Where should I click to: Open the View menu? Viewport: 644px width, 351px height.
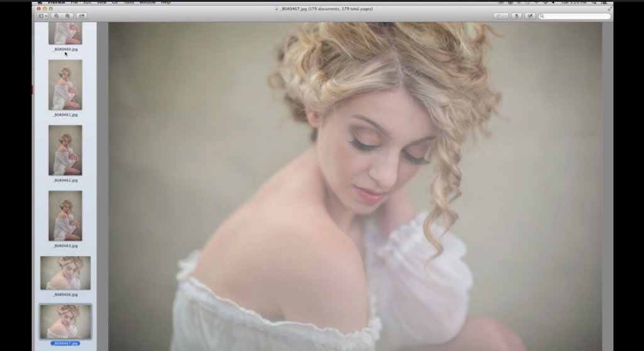pyautogui.click(x=101, y=2)
